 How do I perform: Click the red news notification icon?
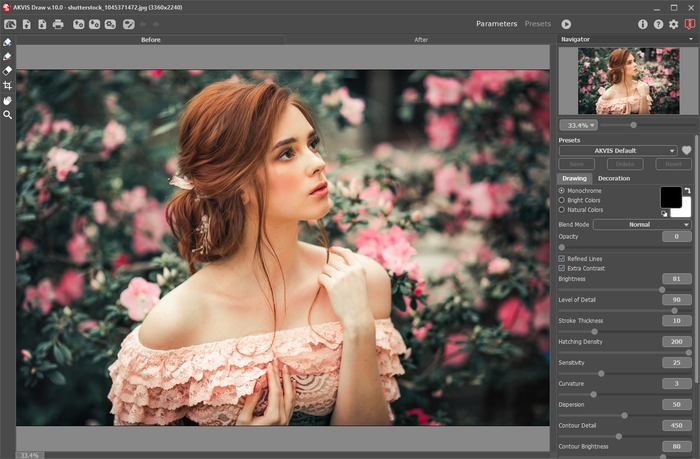(x=690, y=24)
